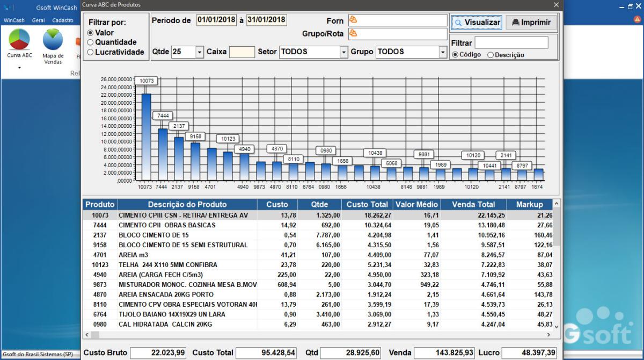Select the BLOCO CIMENTO DE 15 SEMI ESTRUTURAL row
644x360 pixels.
(318, 245)
